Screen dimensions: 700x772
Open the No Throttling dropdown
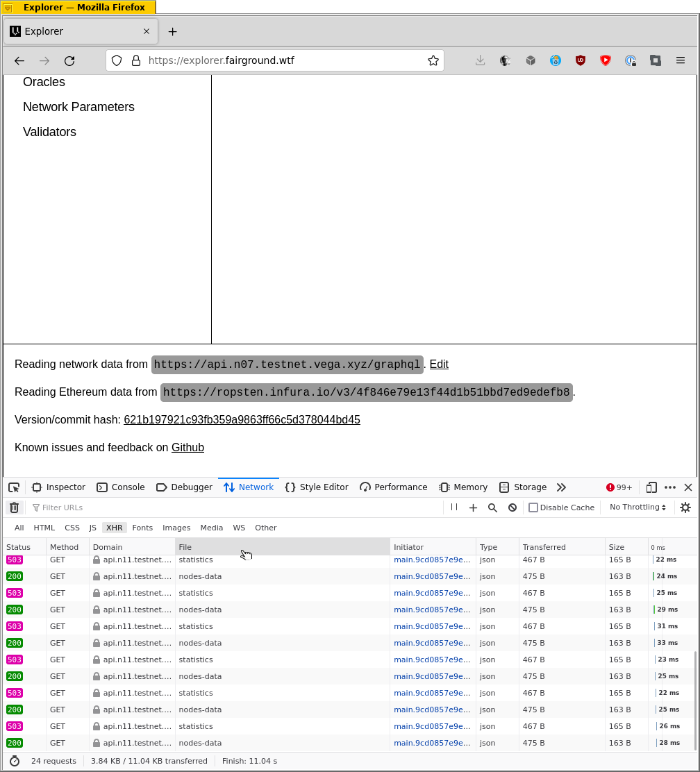click(x=636, y=507)
